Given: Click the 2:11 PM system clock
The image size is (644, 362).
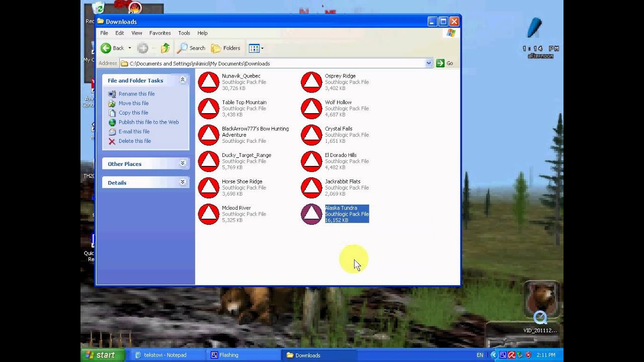Looking at the screenshot, I should coord(546,355).
